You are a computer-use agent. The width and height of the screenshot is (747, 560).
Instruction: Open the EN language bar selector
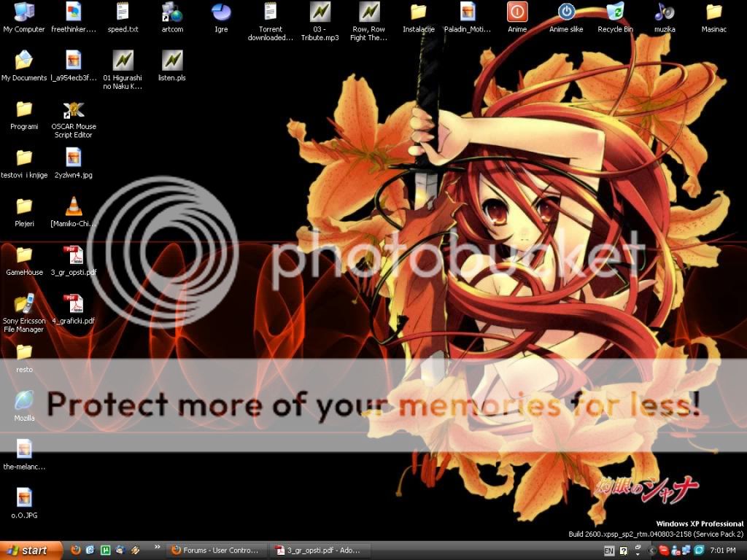click(608, 551)
